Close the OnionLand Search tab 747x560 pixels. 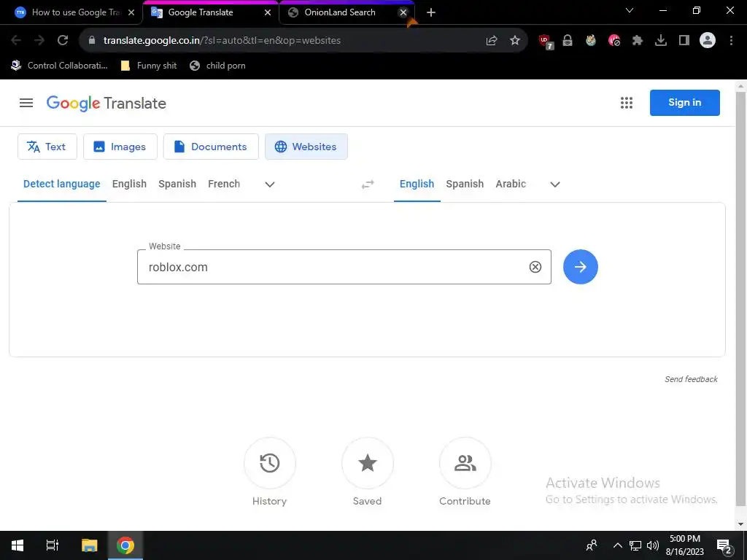(403, 12)
